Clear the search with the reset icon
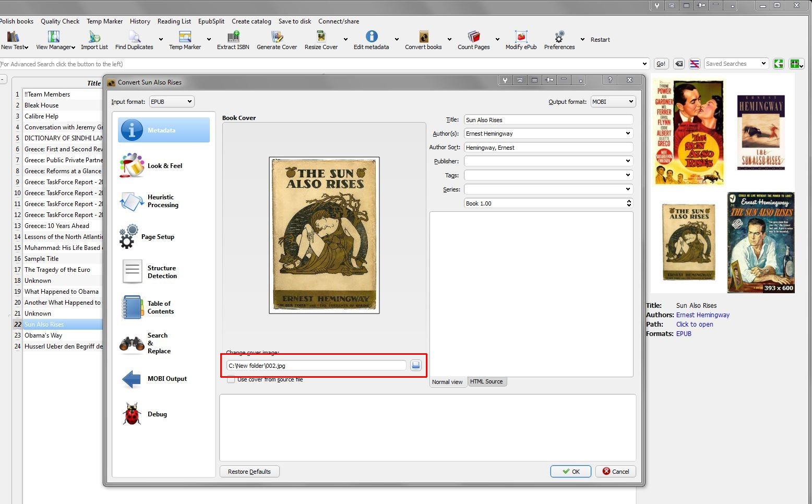The width and height of the screenshot is (812, 504). [x=679, y=64]
